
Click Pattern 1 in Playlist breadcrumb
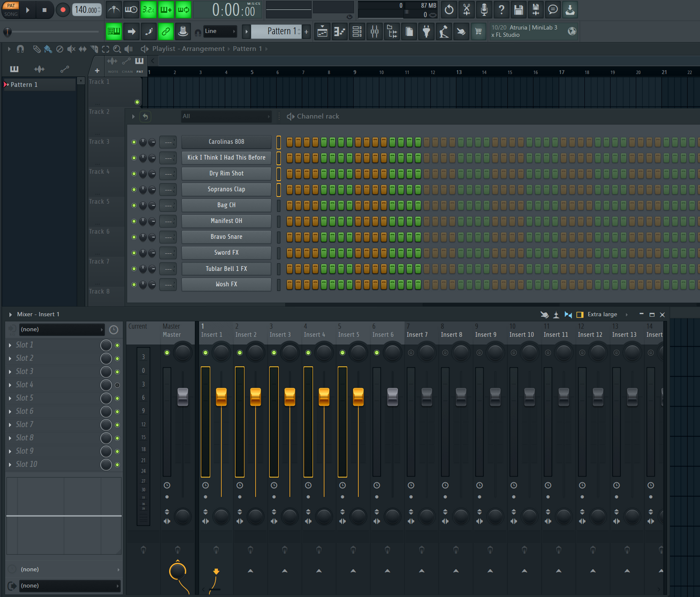point(247,49)
